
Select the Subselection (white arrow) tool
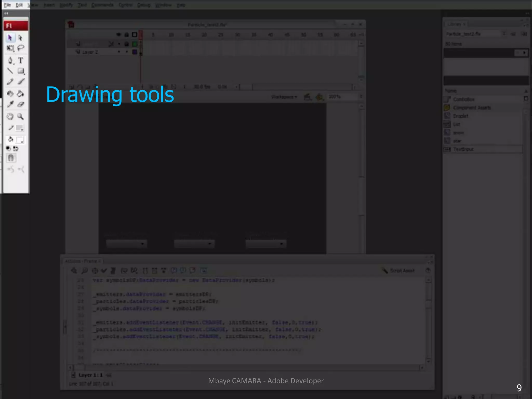pos(21,38)
